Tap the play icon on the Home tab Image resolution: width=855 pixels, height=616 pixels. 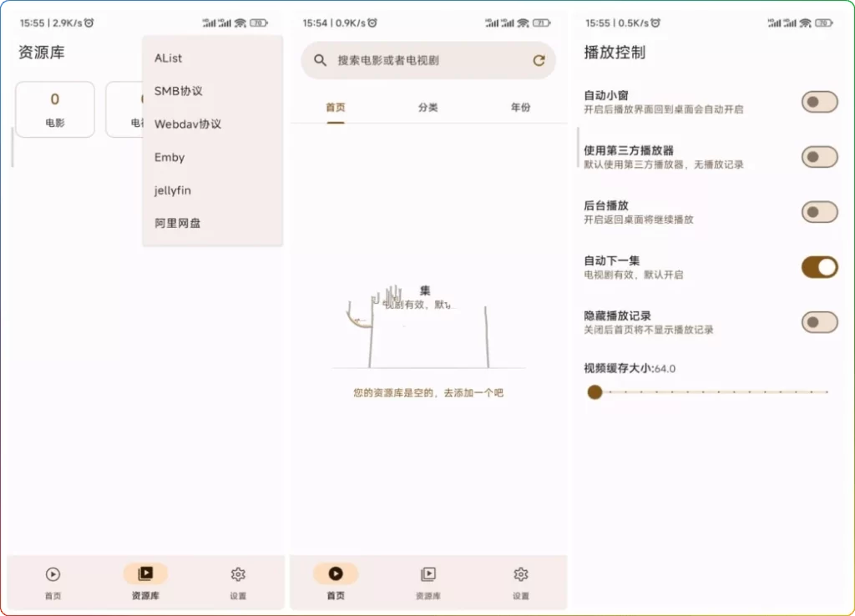coord(336,573)
